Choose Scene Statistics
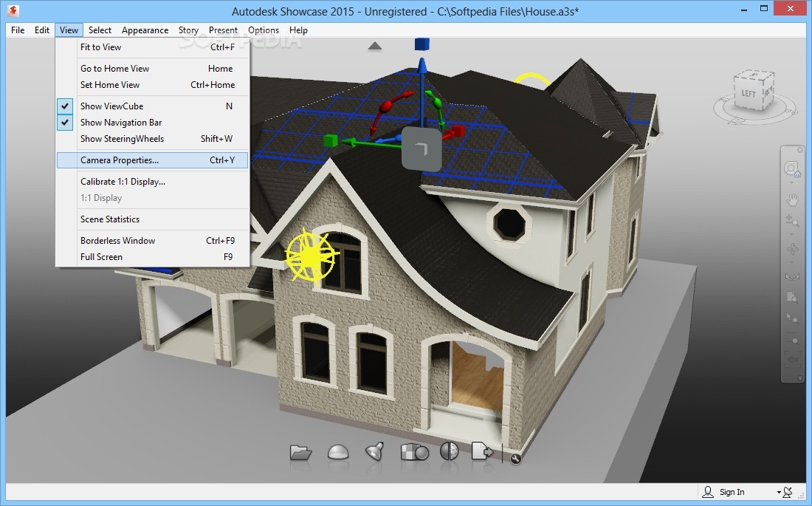 pos(152,219)
